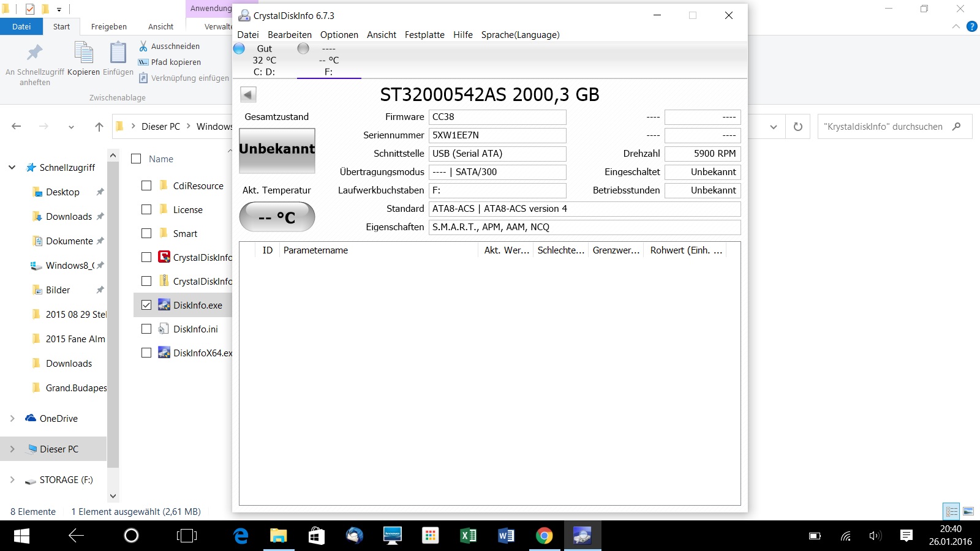Switch to the Freigeben ribbon tab

click(x=109, y=26)
